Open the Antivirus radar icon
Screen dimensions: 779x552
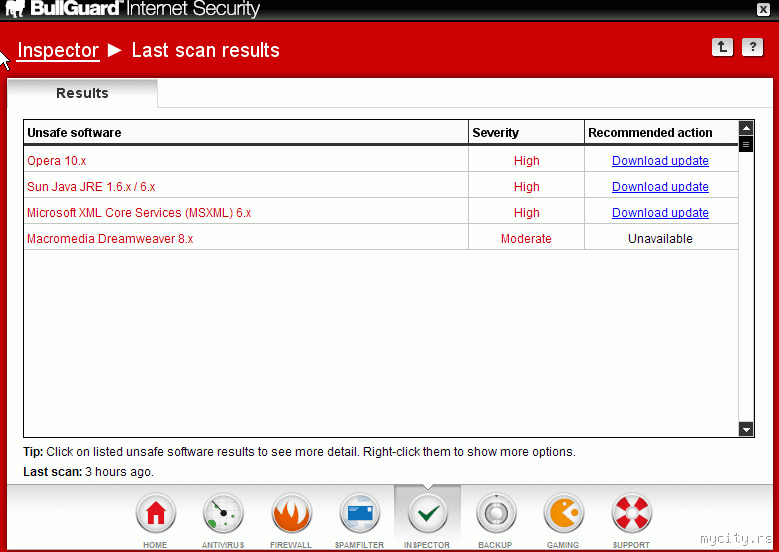point(223,513)
